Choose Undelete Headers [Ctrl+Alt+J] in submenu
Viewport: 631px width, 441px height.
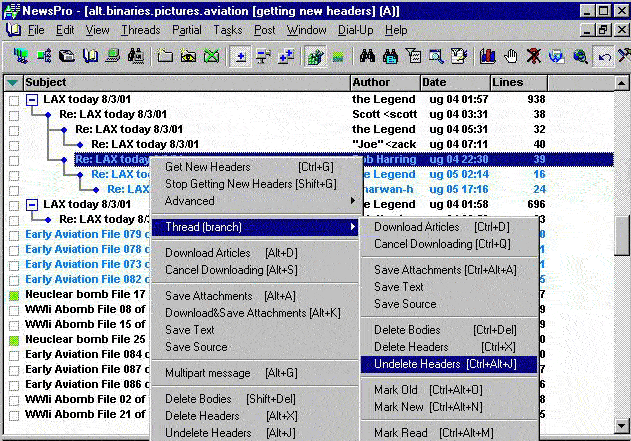click(440, 364)
